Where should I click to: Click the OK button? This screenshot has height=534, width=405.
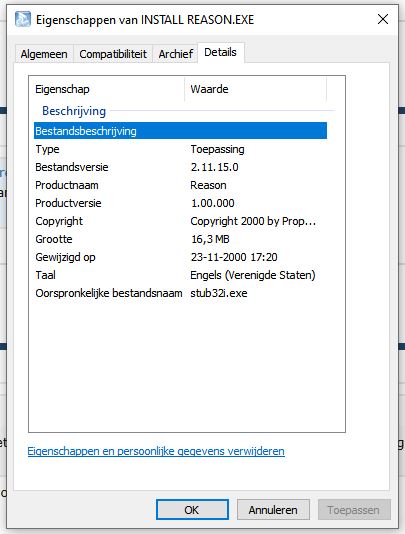coord(192,509)
